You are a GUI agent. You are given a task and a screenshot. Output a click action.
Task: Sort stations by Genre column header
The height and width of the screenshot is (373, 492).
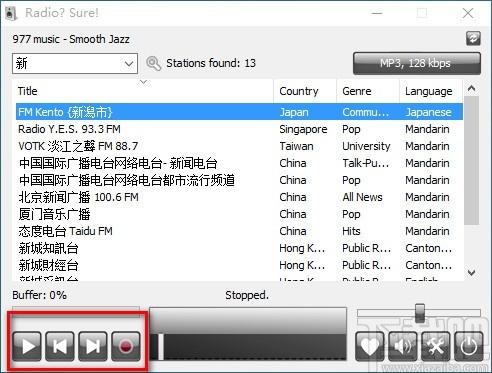tap(368, 91)
